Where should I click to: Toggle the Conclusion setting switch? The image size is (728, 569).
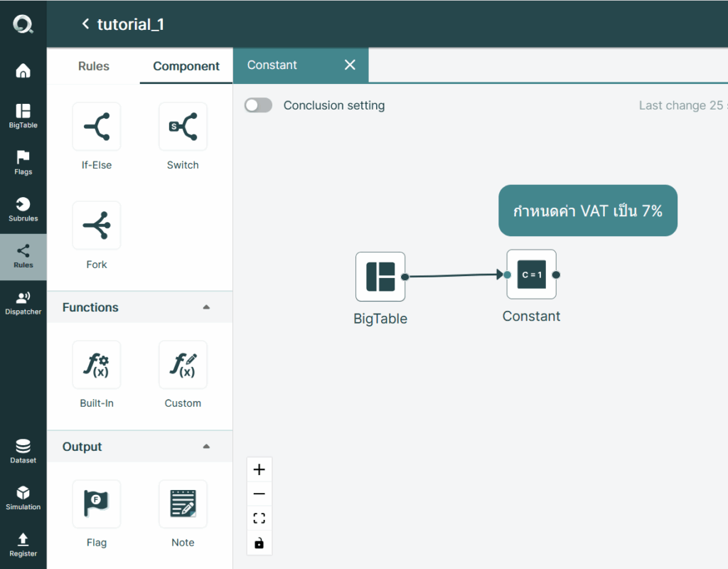point(259,105)
